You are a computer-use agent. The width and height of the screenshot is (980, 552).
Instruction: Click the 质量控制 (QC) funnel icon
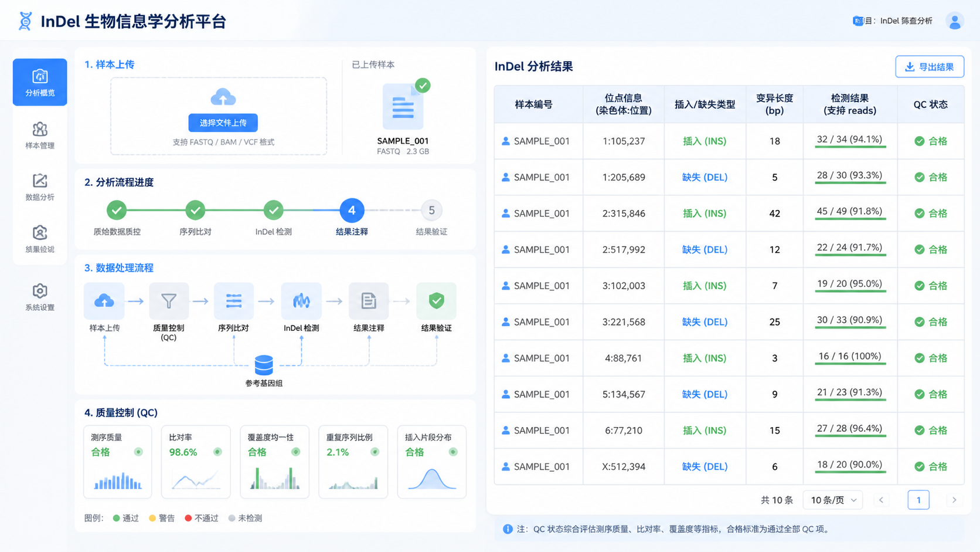(x=169, y=301)
